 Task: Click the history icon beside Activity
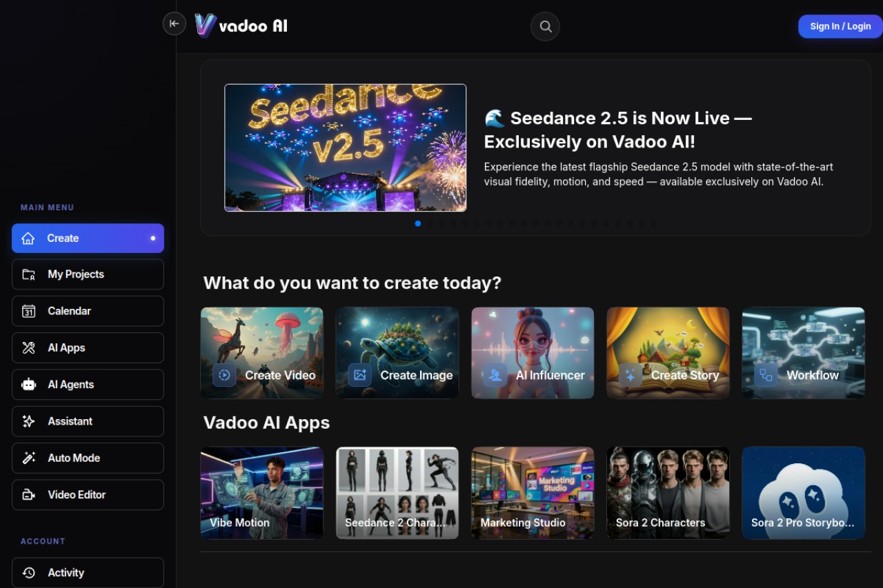[x=28, y=573]
